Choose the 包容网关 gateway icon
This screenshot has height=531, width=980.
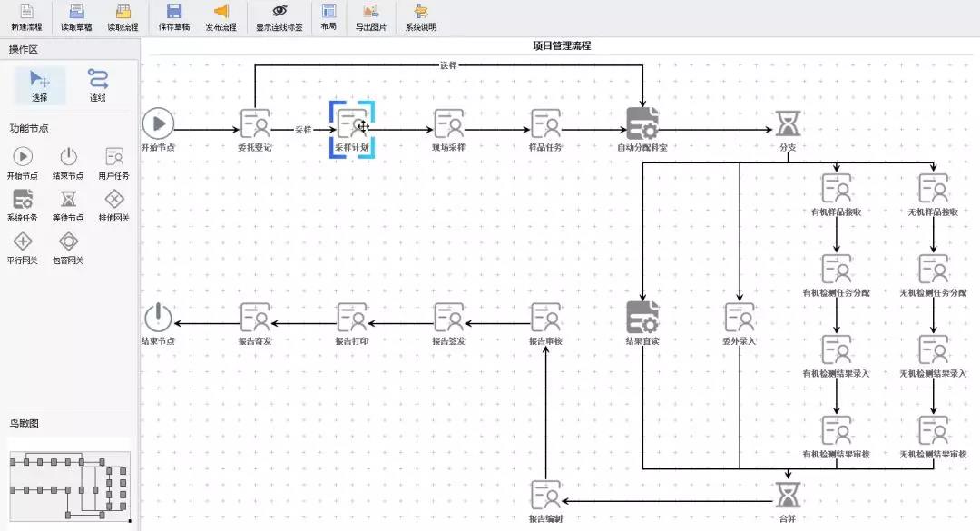pos(68,245)
